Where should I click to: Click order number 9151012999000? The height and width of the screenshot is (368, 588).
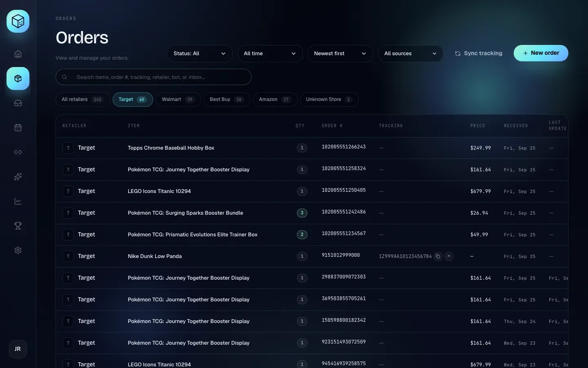click(x=341, y=255)
